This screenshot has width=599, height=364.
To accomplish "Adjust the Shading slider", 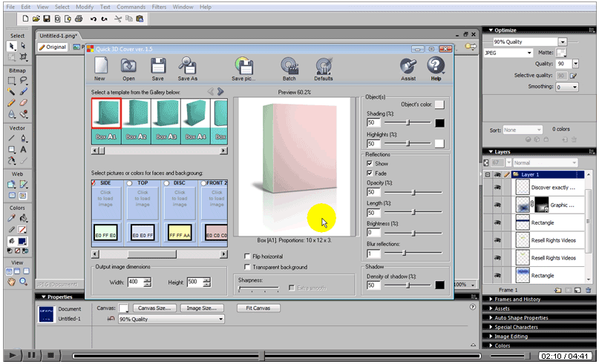I will 408,122.
